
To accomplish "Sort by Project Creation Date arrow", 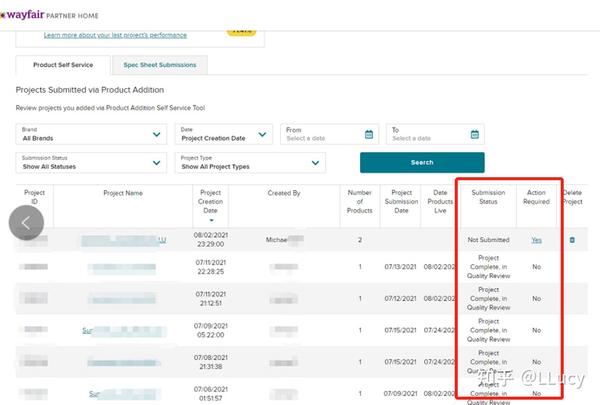I will pyautogui.click(x=211, y=220).
